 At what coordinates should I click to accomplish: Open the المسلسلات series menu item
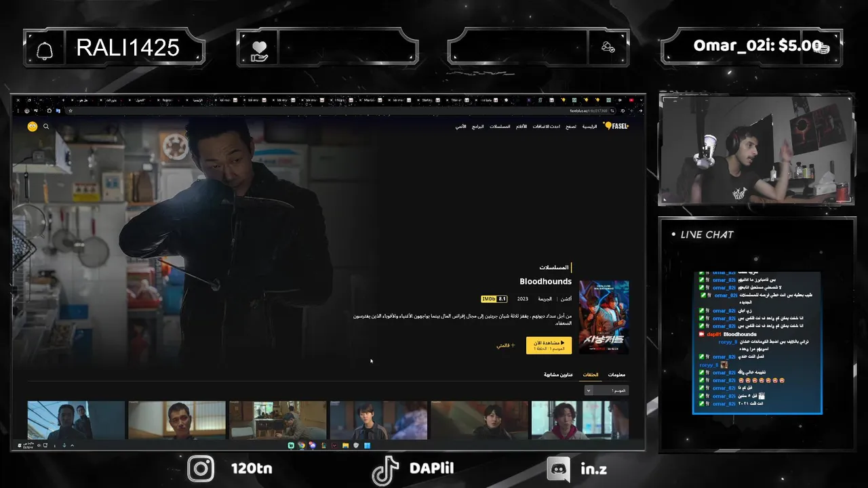500,127
